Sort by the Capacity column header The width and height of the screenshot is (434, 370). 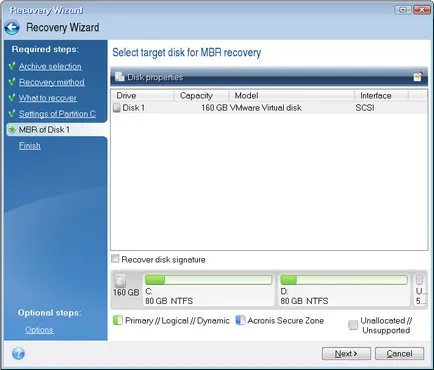[x=201, y=96]
